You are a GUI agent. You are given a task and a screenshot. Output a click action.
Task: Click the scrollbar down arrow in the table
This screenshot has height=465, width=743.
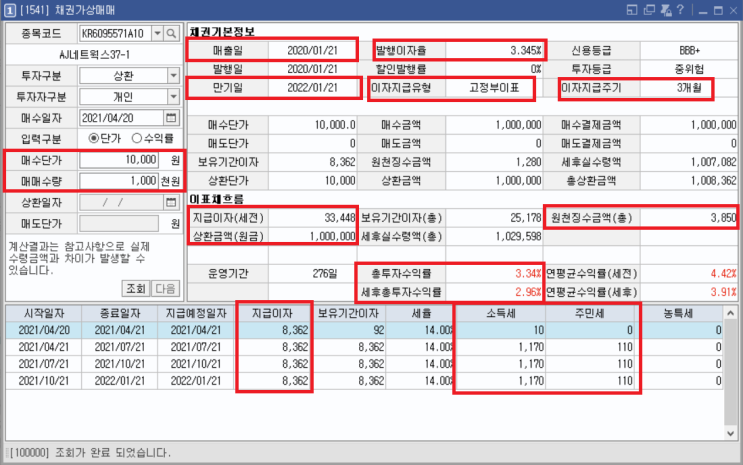tap(730, 433)
